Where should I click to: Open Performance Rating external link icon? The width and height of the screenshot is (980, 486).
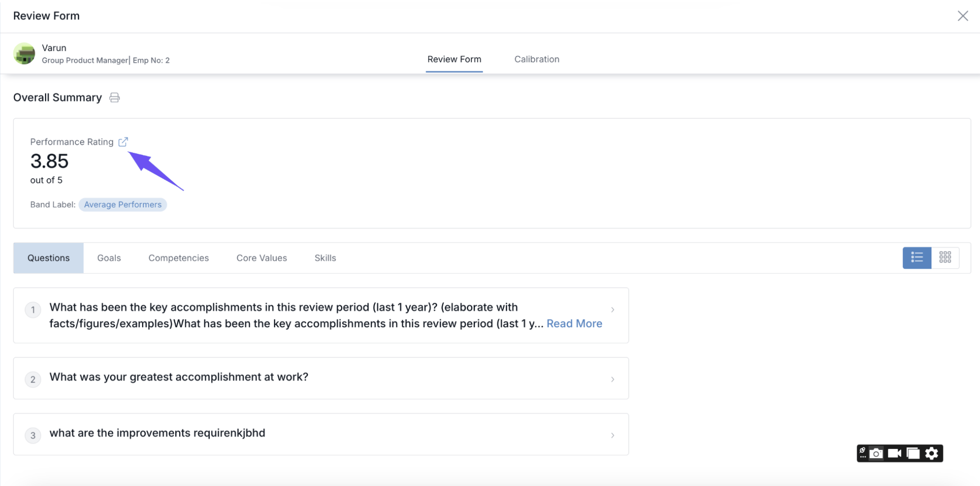(x=123, y=142)
